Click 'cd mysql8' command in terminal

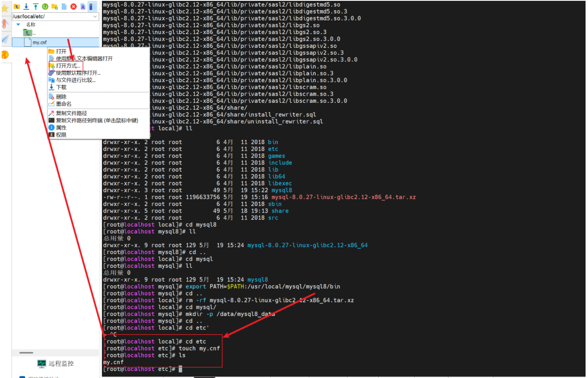pos(201,225)
